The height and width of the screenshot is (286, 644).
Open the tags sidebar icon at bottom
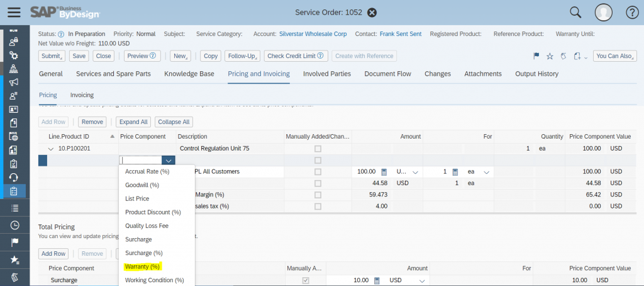pos(15,277)
